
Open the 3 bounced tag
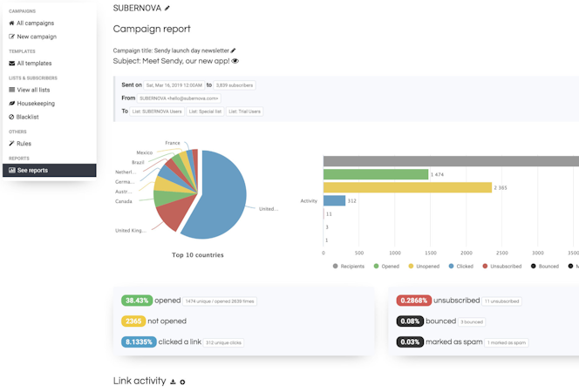click(x=472, y=322)
